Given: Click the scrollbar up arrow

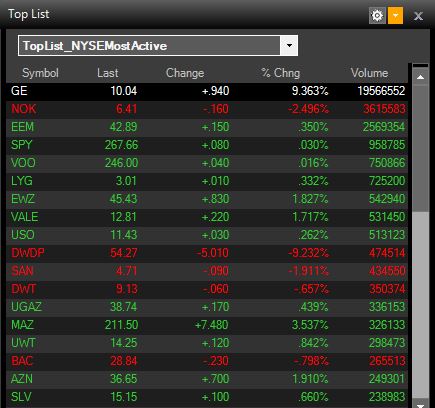Looking at the screenshot, I should pyautogui.click(x=420, y=77).
